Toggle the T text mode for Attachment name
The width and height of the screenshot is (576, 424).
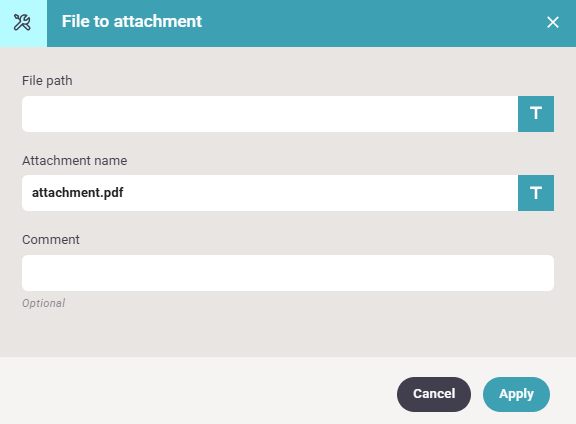(x=536, y=193)
